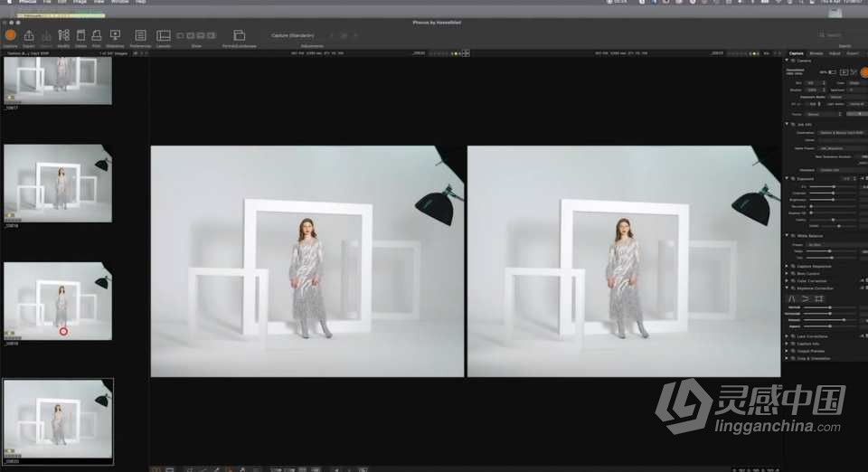This screenshot has height=472, width=868.
Task: Adjust the White Balance Temp slider
Action: 830,250
